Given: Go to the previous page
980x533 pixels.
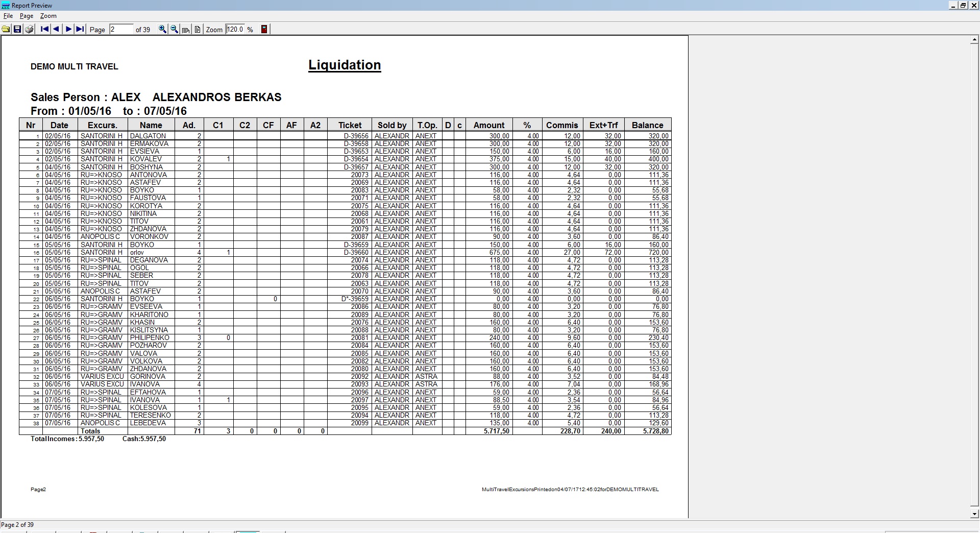Looking at the screenshot, I should tap(56, 29).
